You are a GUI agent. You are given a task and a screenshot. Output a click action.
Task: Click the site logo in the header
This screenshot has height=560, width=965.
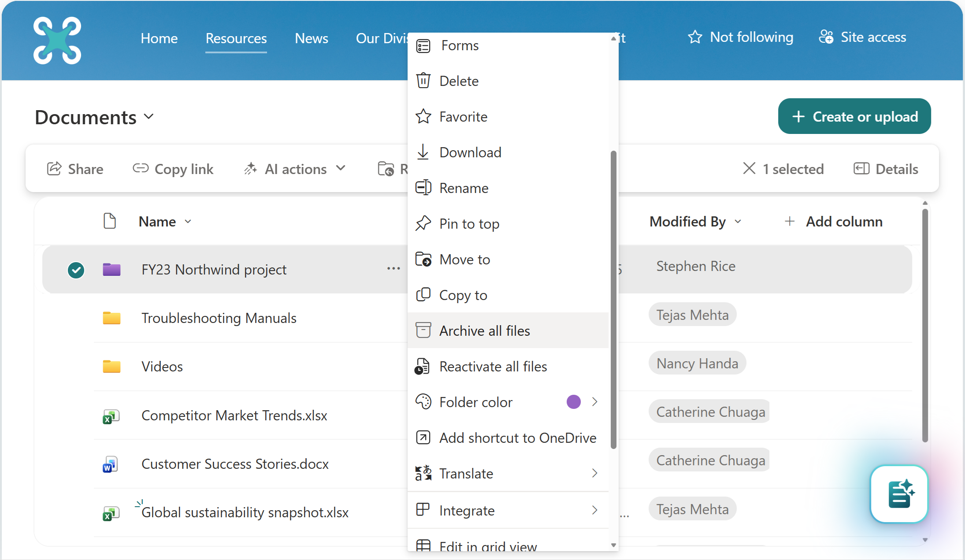click(x=57, y=41)
